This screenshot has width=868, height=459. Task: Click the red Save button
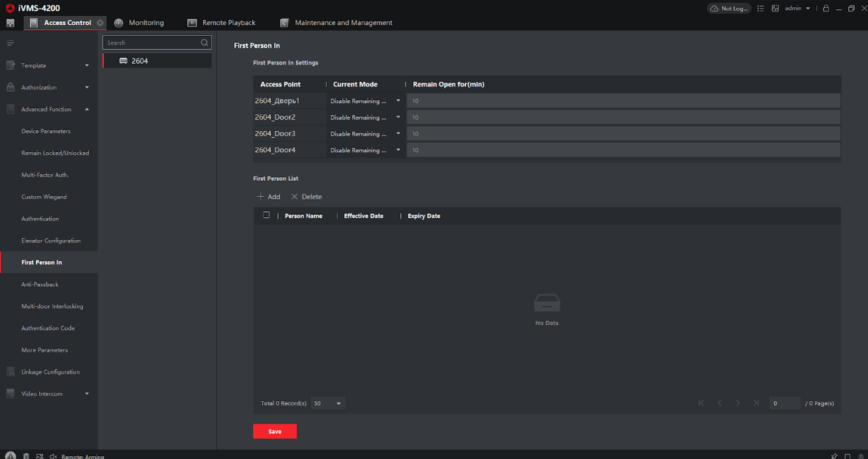coord(275,431)
